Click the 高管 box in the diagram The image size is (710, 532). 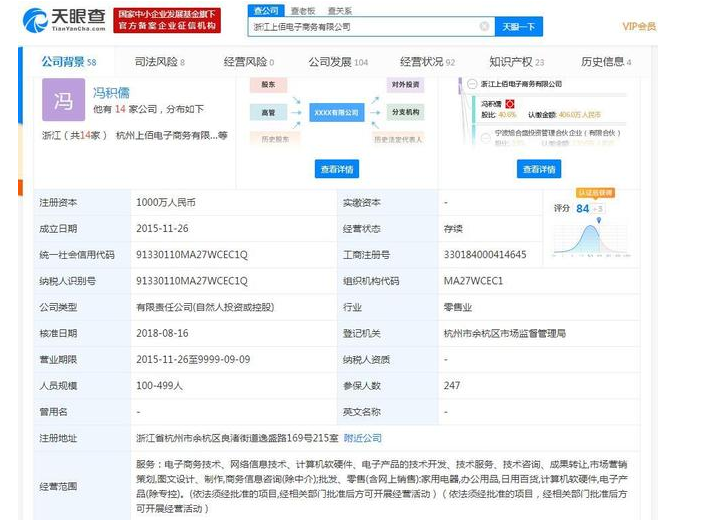pos(268,112)
